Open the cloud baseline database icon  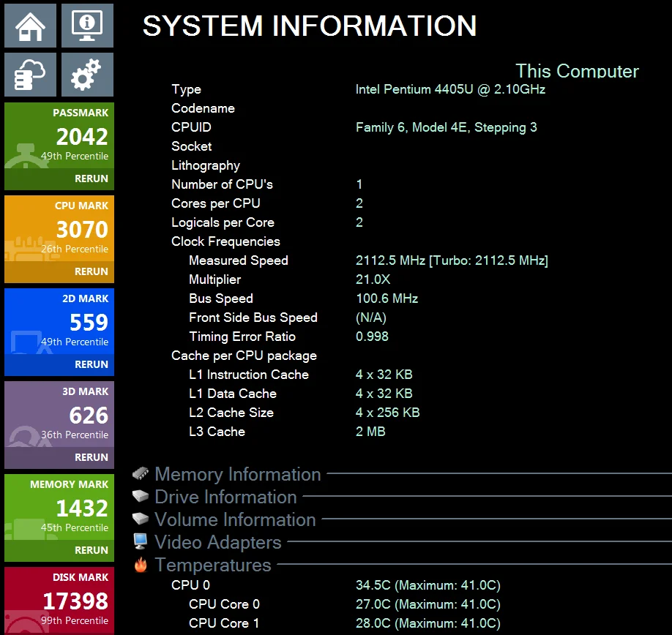31,75
